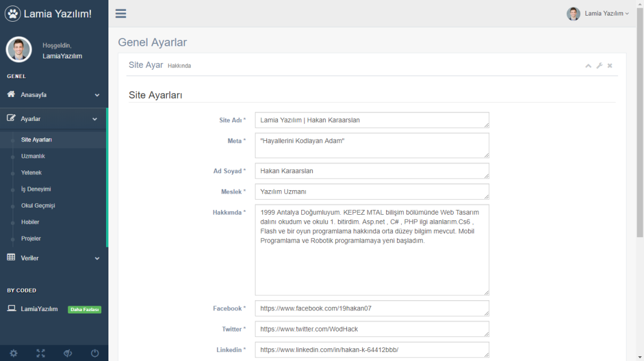The width and height of the screenshot is (644, 361).
Task: Click into the Site Adı field
Action: [x=372, y=120]
